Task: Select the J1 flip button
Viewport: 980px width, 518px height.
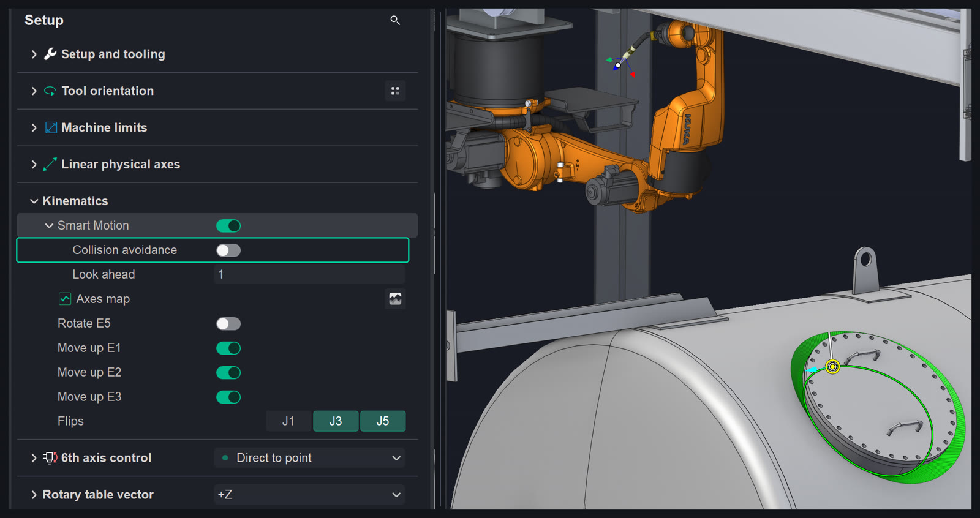Action: coord(288,421)
